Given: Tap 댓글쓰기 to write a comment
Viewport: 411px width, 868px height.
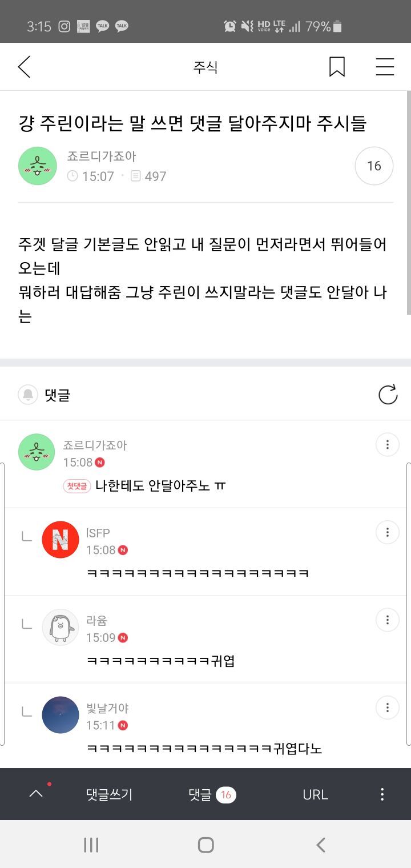Looking at the screenshot, I should [109, 794].
